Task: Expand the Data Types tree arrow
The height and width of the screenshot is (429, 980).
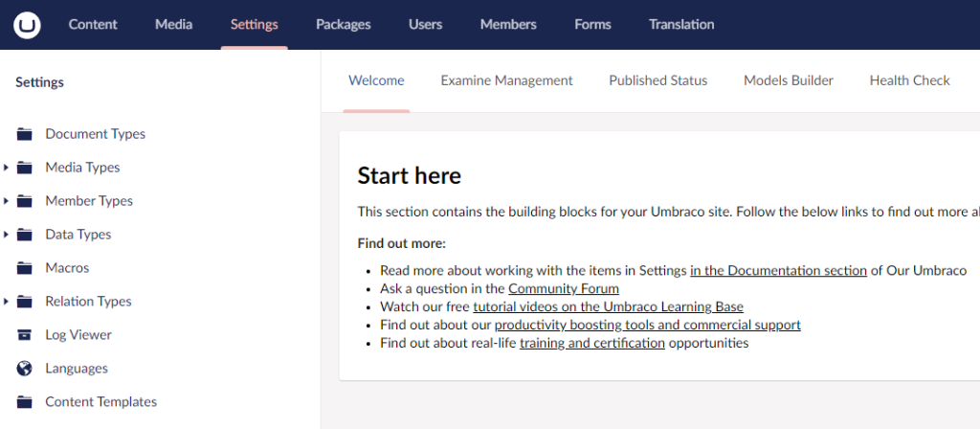Action: pos(6,235)
